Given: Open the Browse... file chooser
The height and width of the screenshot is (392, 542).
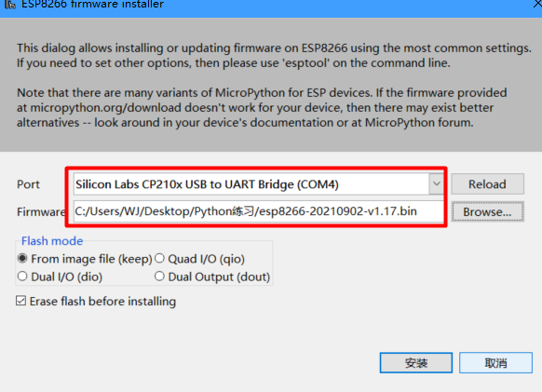Looking at the screenshot, I should tap(487, 211).
